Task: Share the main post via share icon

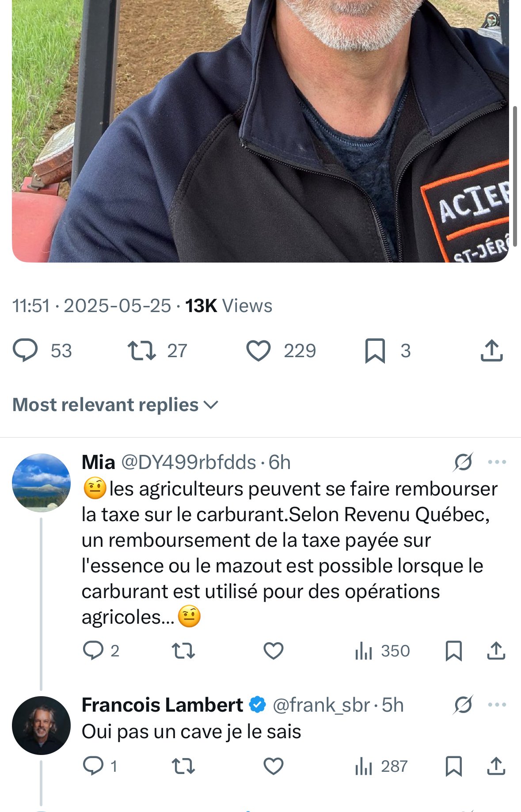Action: (x=491, y=351)
